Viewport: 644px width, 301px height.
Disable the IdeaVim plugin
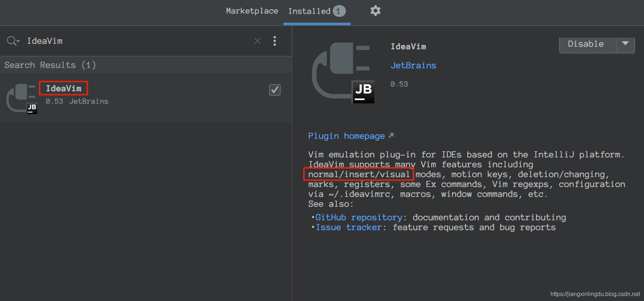click(x=587, y=45)
